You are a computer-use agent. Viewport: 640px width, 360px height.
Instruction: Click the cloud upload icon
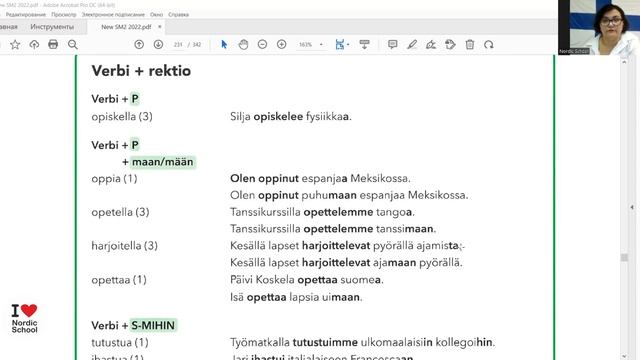click(x=34, y=44)
